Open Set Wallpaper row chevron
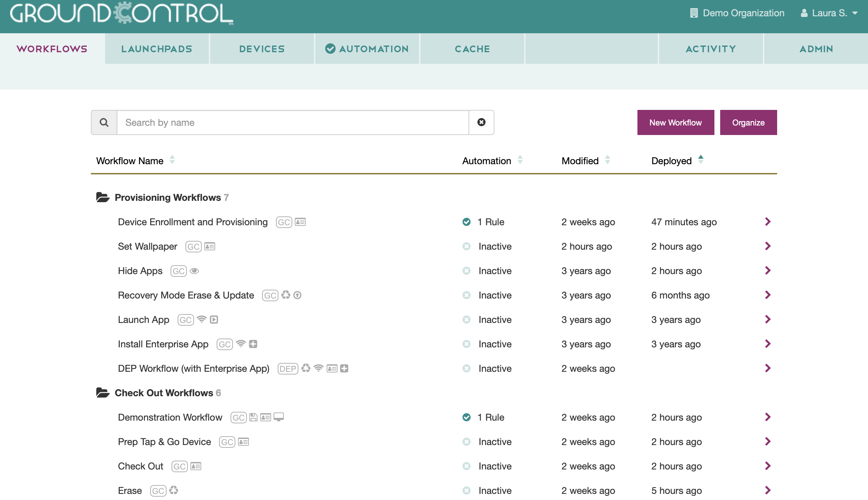Image resolution: width=868 pixels, height=500 pixels. [768, 246]
